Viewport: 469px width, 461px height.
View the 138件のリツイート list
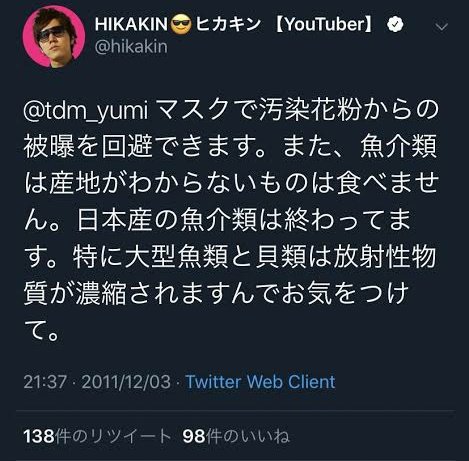point(97,436)
